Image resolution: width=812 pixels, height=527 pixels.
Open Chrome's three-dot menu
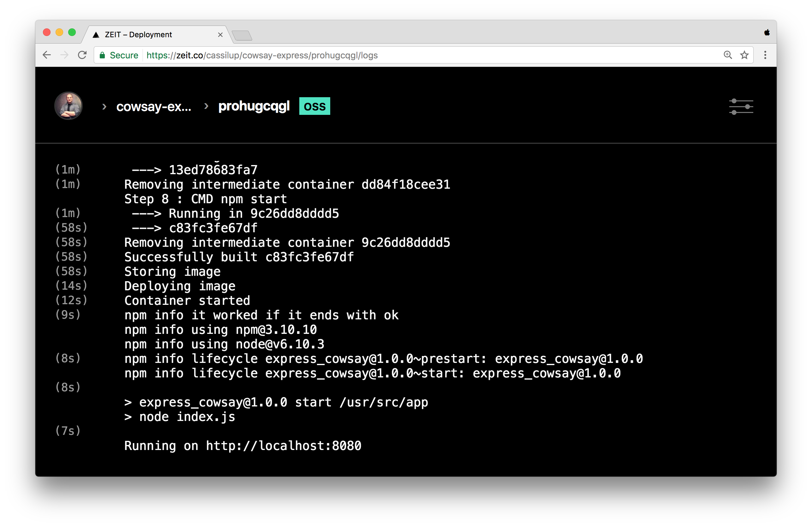(765, 55)
